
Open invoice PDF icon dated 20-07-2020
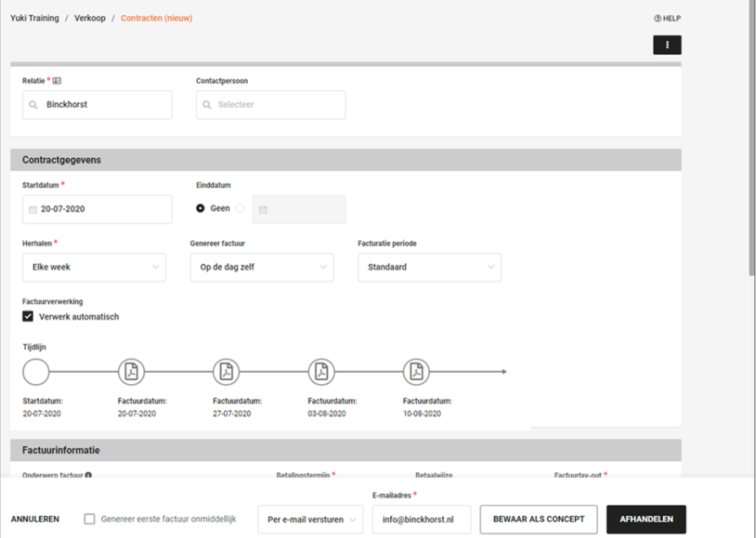pos(131,371)
